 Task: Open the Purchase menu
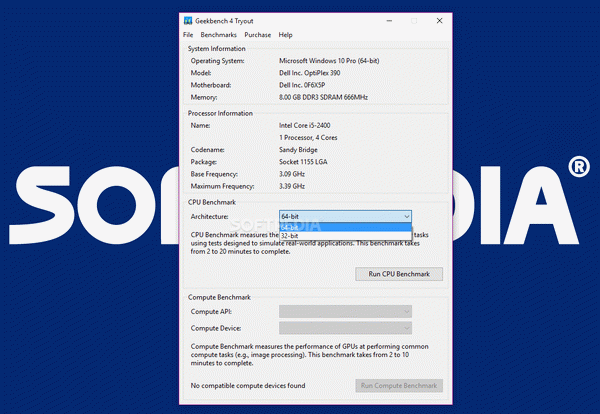pyautogui.click(x=257, y=35)
